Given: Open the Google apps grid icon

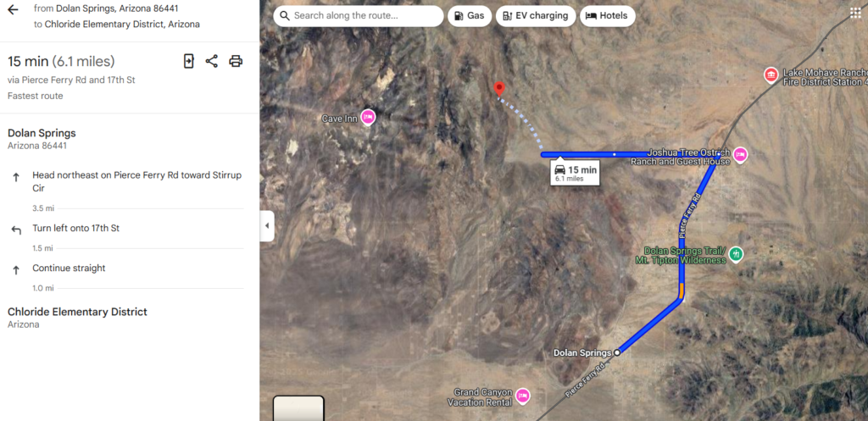Looking at the screenshot, I should 855,14.
